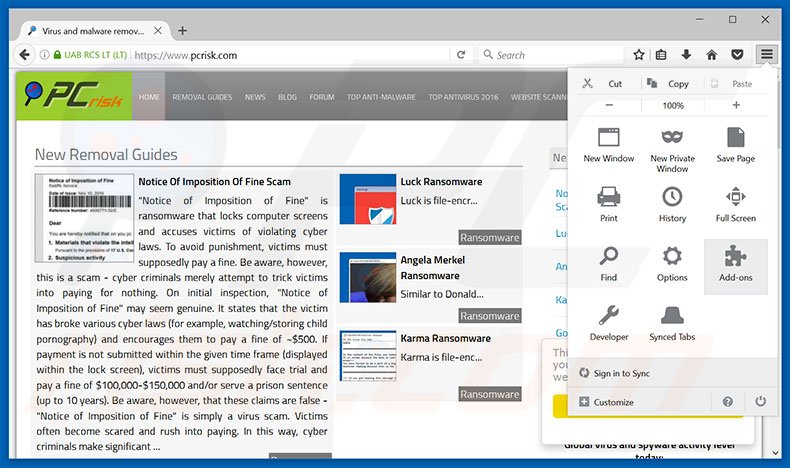Open BLOG in site navigation
The image size is (790, 468).
click(287, 97)
